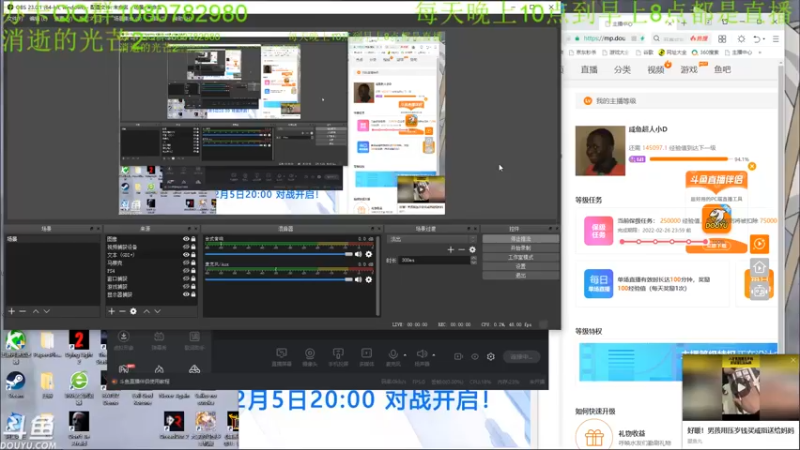Screen dimensions: 800x450
Task: Open microphone/Aux settings gear in mixer
Action: coord(368,280)
